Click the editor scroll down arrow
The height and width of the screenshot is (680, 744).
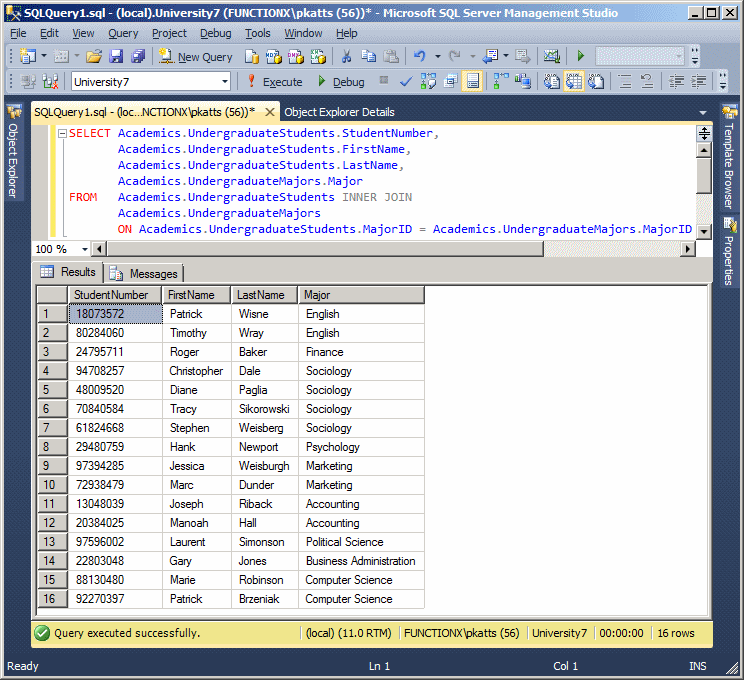[704, 232]
